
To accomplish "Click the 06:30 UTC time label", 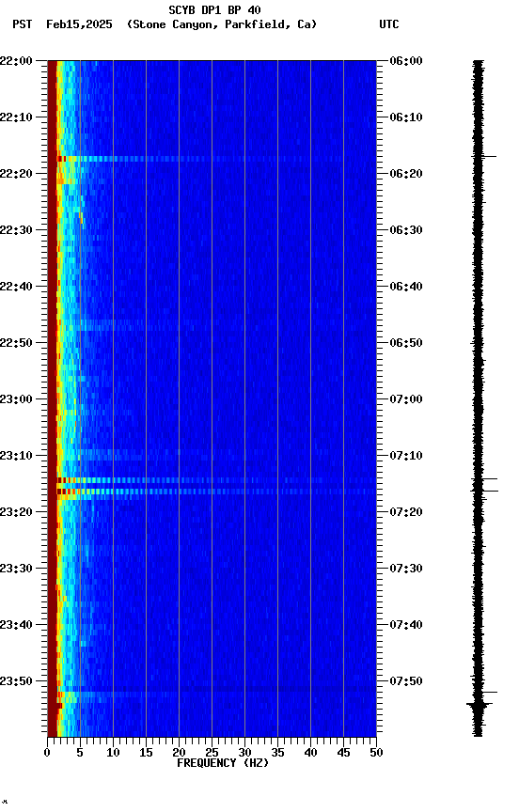I will coord(406,230).
